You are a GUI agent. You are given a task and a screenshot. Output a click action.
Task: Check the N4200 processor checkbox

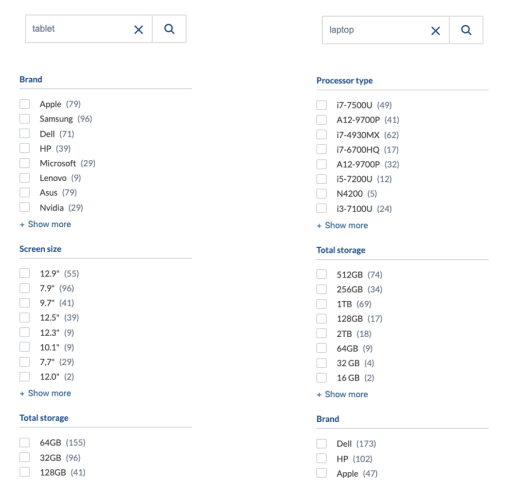coord(321,194)
